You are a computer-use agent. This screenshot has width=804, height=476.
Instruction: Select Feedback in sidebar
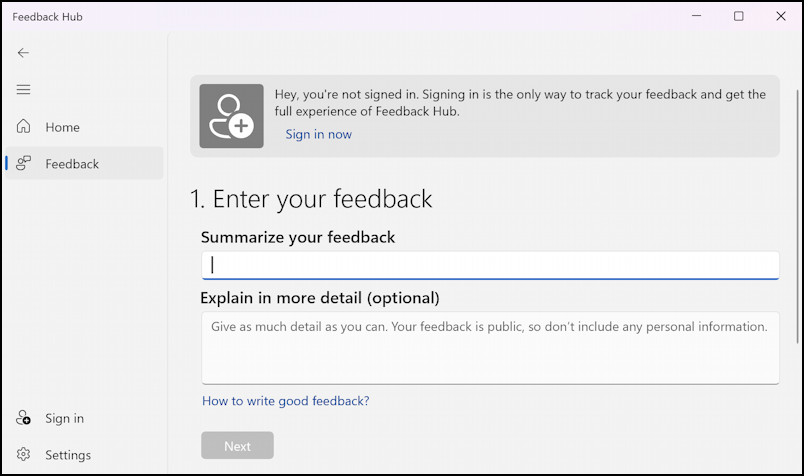coord(84,163)
